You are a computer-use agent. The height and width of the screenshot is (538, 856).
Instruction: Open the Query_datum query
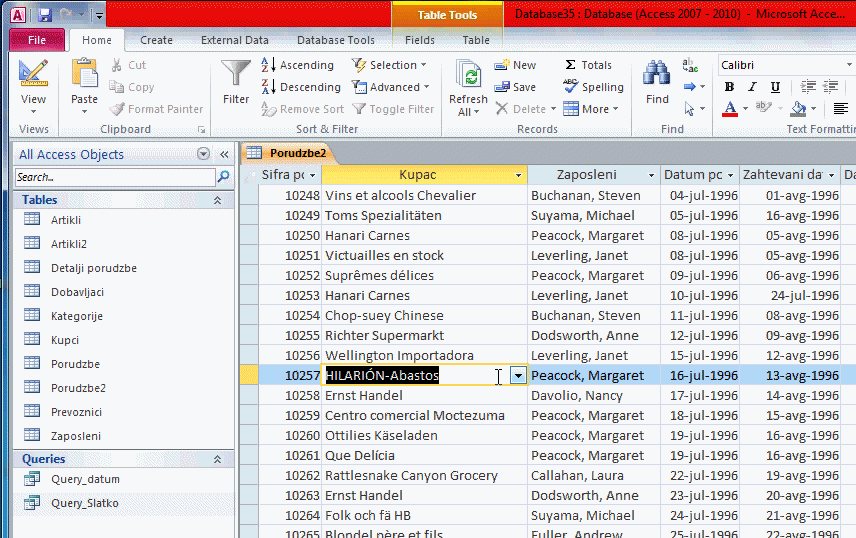(85, 480)
